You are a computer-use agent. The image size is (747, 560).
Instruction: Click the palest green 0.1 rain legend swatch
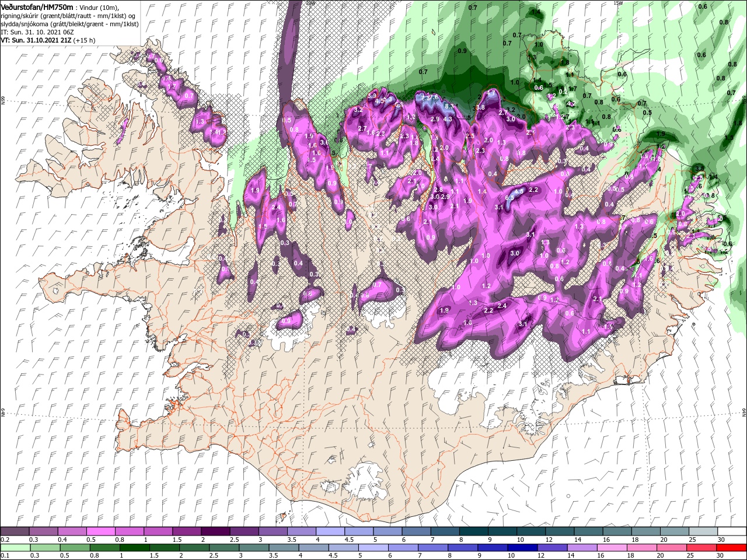[x=16, y=548]
